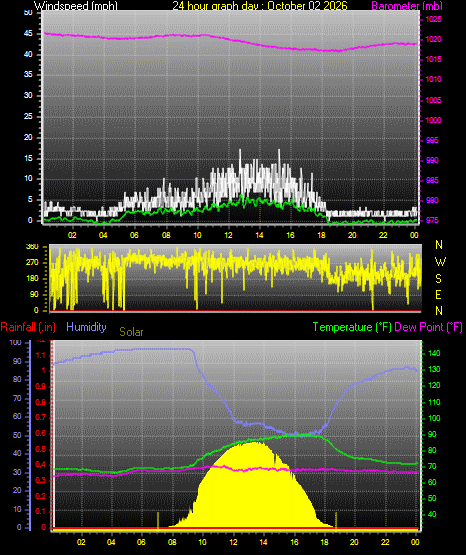Click the 995 barometer axis value
The image size is (466, 555).
coord(432,141)
